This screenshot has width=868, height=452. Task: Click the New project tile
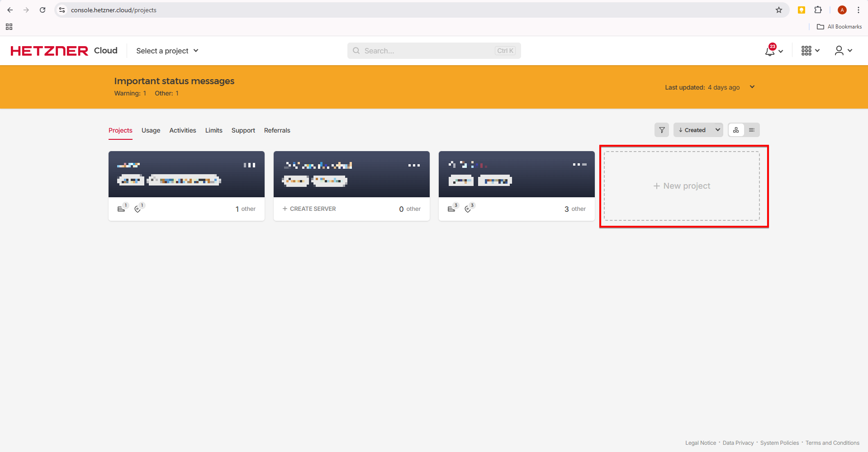(x=682, y=186)
